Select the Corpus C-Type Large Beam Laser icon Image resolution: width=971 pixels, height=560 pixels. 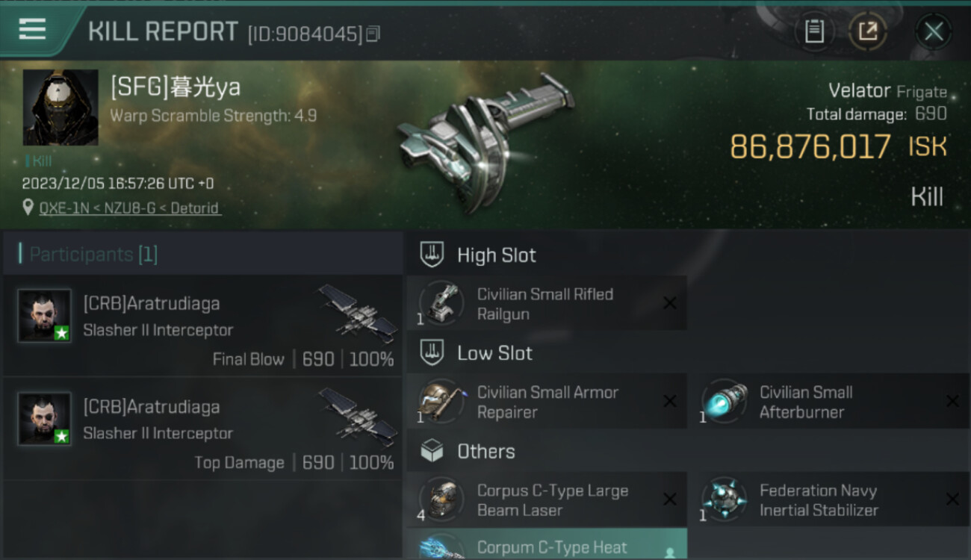coord(441,500)
